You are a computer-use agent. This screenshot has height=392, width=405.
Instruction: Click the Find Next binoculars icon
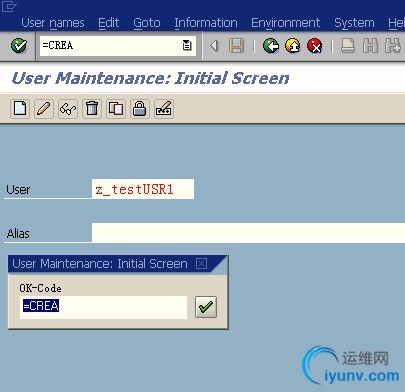[393, 46]
